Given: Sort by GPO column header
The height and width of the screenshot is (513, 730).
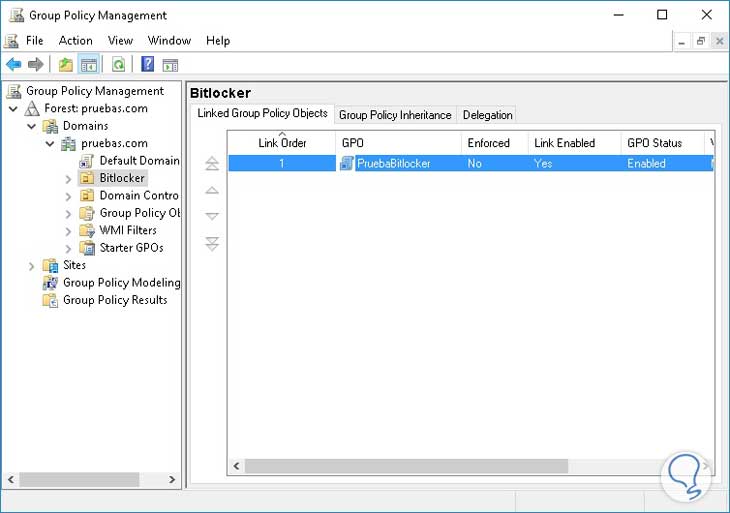Looking at the screenshot, I should (x=399, y=143).
